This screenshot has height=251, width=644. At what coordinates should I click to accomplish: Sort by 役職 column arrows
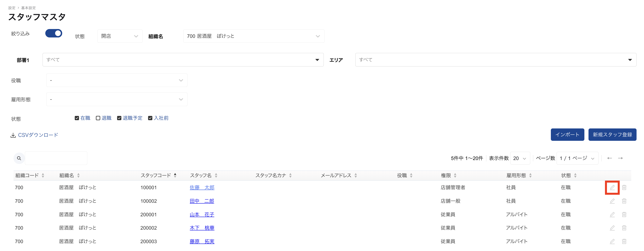click(411, 176)
